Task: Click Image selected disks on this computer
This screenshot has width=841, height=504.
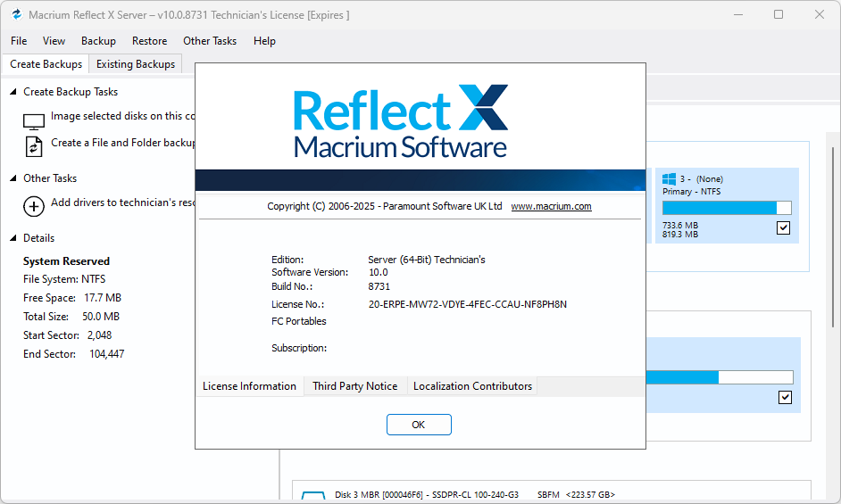Action: (x=123, y=116)
